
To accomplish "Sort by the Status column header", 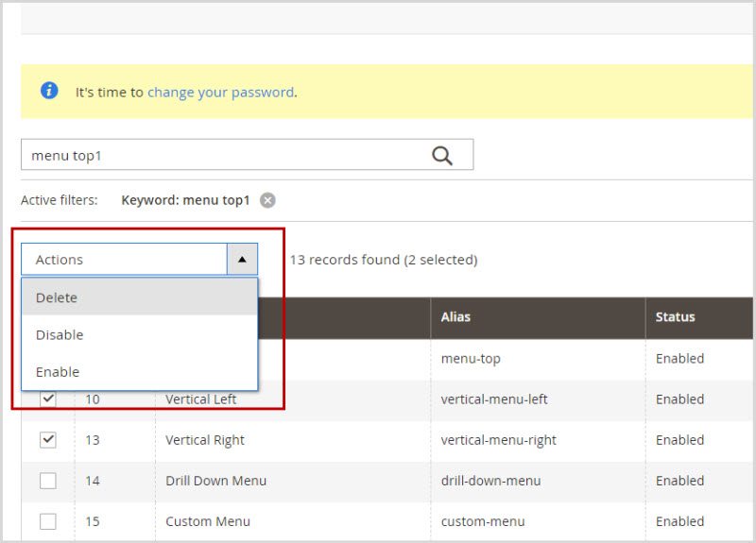I will [x=675, y=317].
